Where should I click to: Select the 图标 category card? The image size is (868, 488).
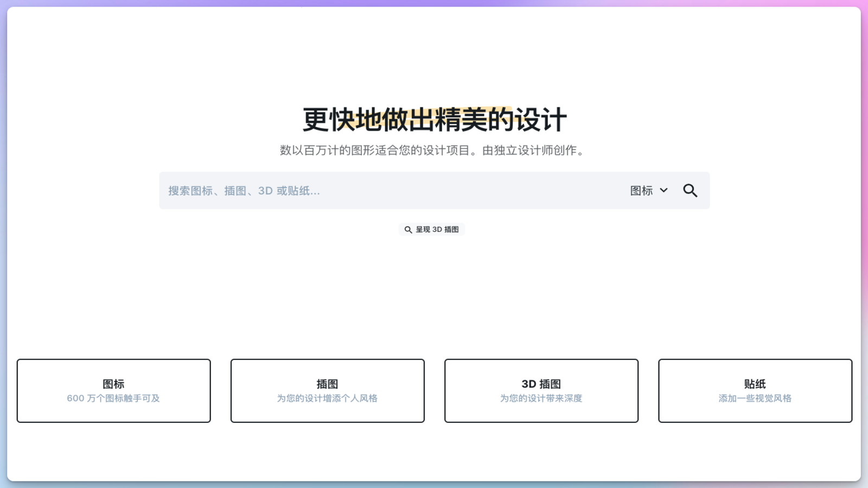click(113, 390)
